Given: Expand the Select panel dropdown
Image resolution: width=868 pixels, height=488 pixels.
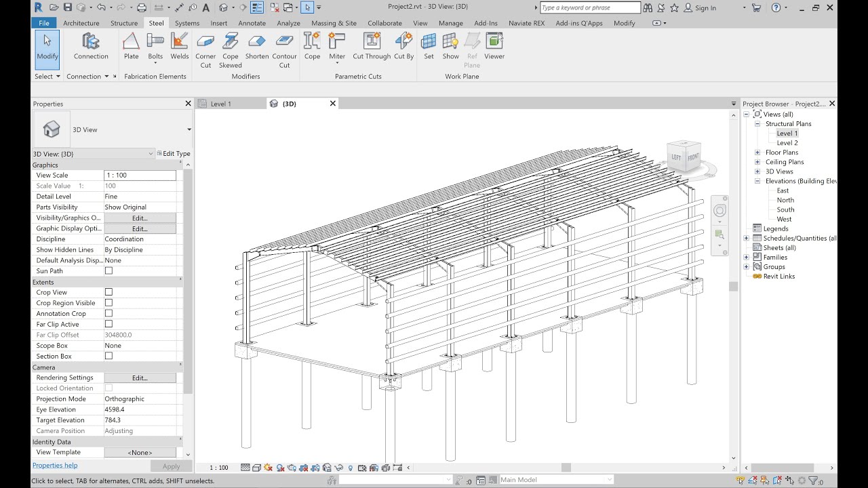Looking at the screenshot, I should click(x=47, y=77).
